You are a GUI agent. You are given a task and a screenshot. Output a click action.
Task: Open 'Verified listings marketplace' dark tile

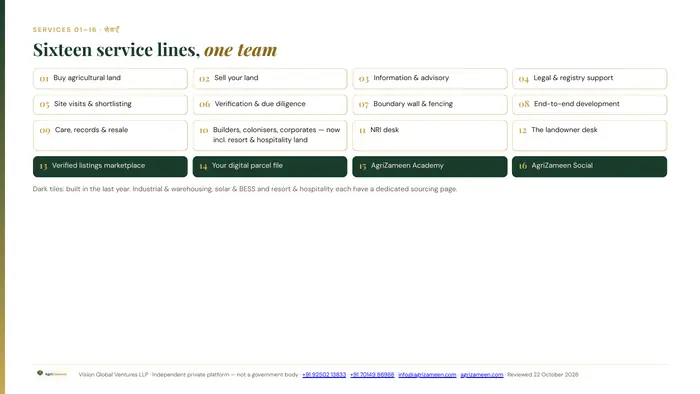point(110,166)
